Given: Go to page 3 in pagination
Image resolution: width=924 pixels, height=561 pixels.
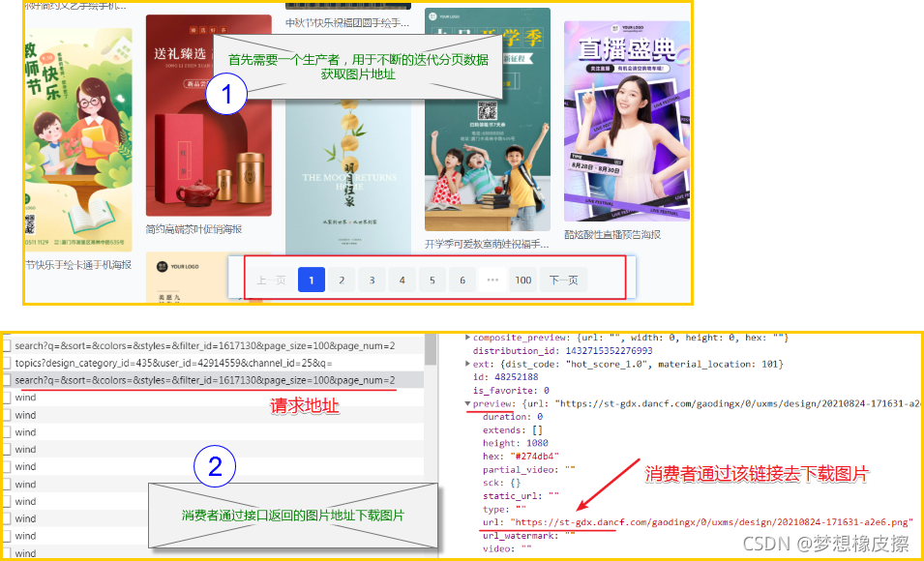Looking at the screenshot, I should pyautogui.click(x=372, y=280).
